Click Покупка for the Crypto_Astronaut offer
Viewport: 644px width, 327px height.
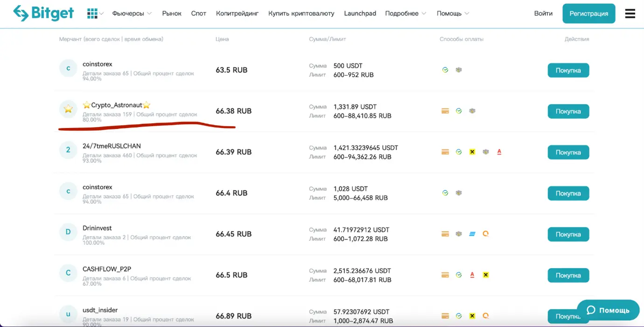568,112
